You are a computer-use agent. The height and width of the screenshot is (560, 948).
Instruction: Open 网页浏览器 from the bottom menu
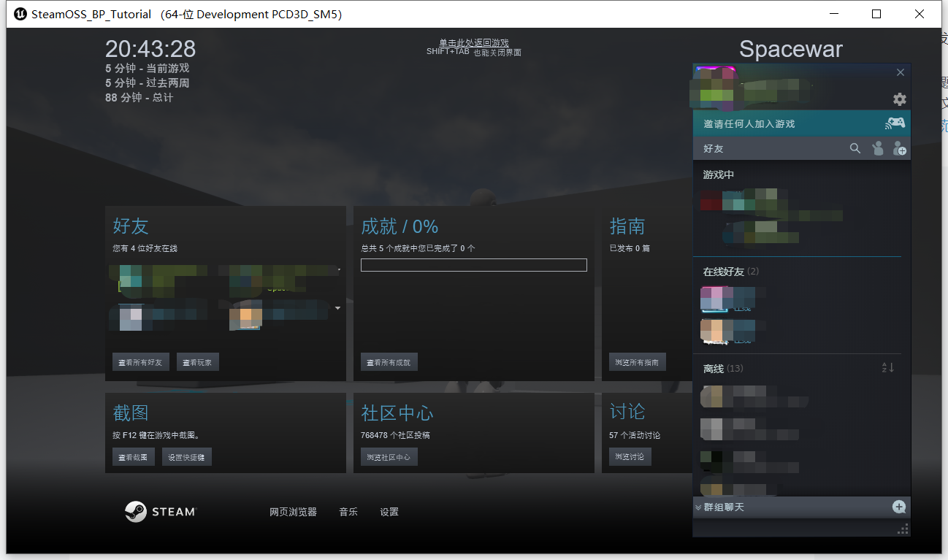pos(294,512)
